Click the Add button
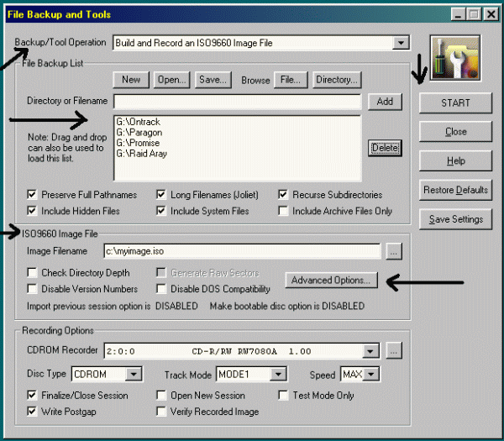Image resolution: width=504 pixels, height=441 pixels. (x=385, y=102)
